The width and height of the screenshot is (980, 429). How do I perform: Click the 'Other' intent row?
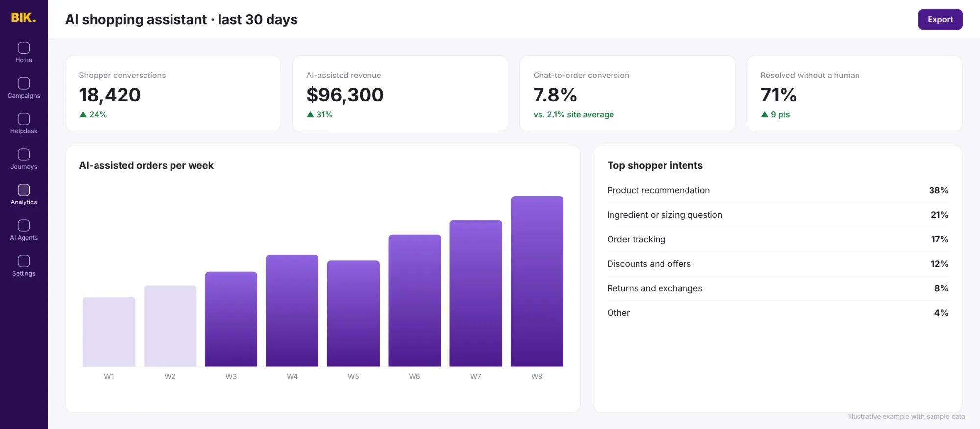point(778,313)
